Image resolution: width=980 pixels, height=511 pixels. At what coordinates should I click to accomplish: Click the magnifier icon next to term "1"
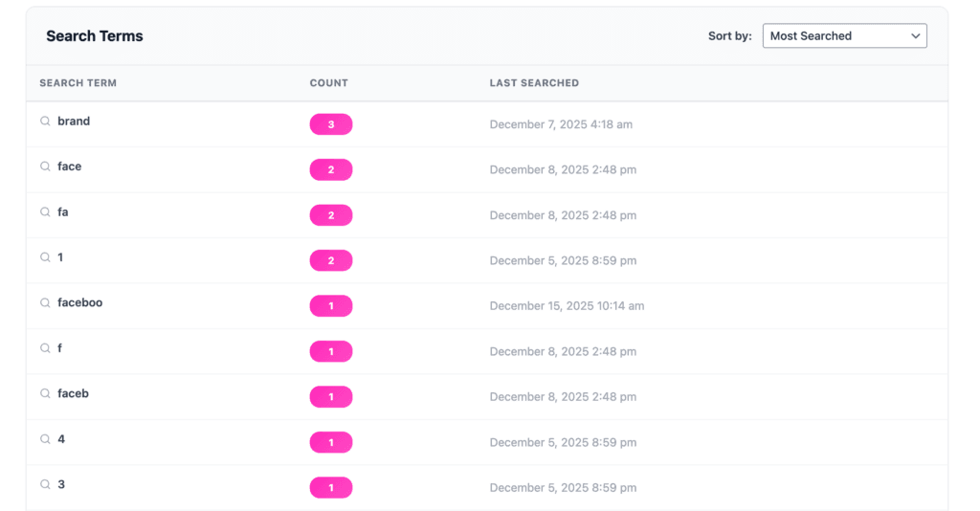[45, 257]
